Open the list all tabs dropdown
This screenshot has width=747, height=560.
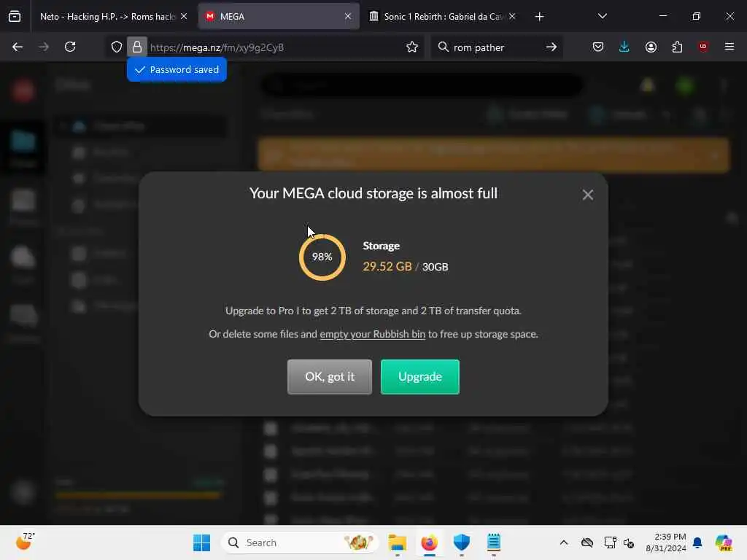tap(602, 16)
